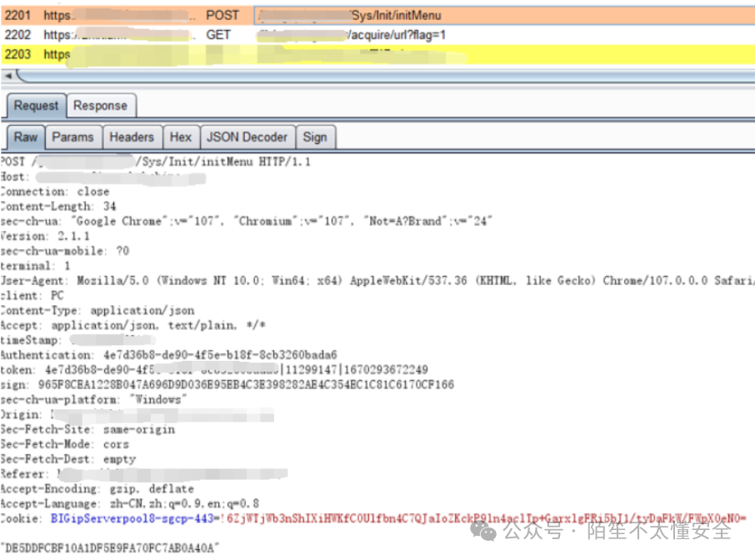Click the Sys/Init/initMenu URL cell
This screenshot has width=755, height=560.
pos(504,15)
